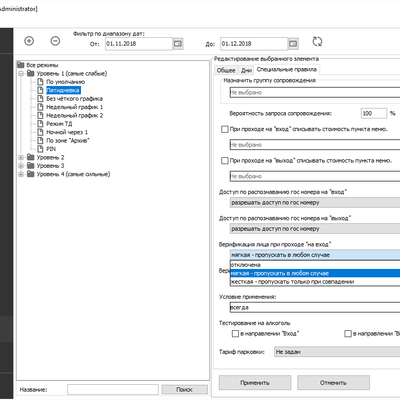This screenshot has height=400, width=400.
Task: Enable charging menu item cost on 'вход' pass
Action: pyautogui.click(x=225, y=129)
